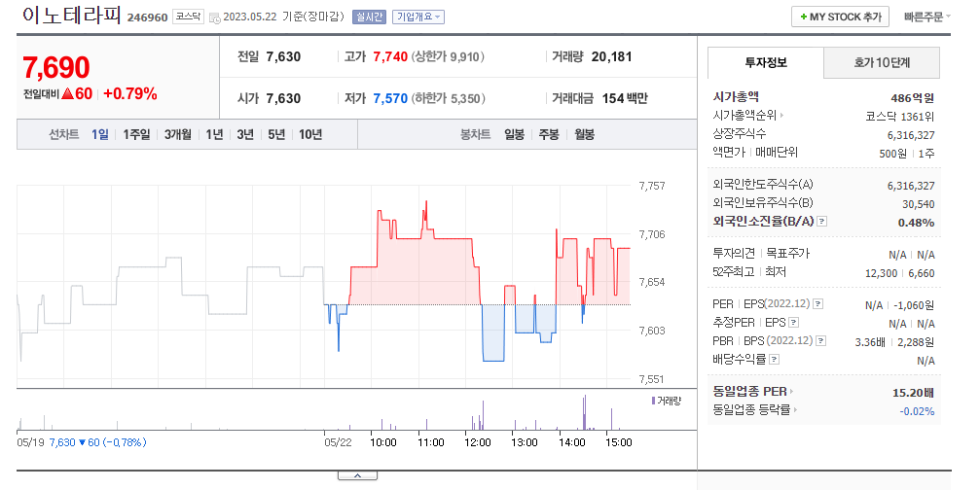Select the 3개월 line chart period
The width and height of the screenshot is (980, 490).
point(178,134)
